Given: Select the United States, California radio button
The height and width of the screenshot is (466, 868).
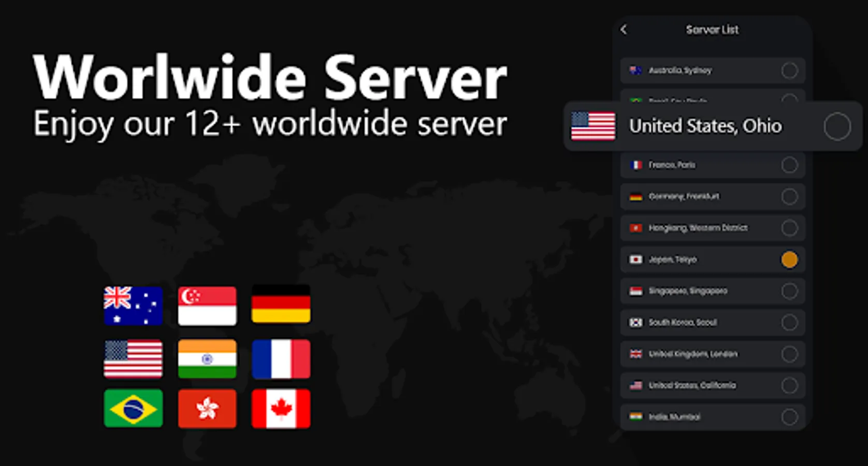Looking at the screenshot, I should click(789, 385).
